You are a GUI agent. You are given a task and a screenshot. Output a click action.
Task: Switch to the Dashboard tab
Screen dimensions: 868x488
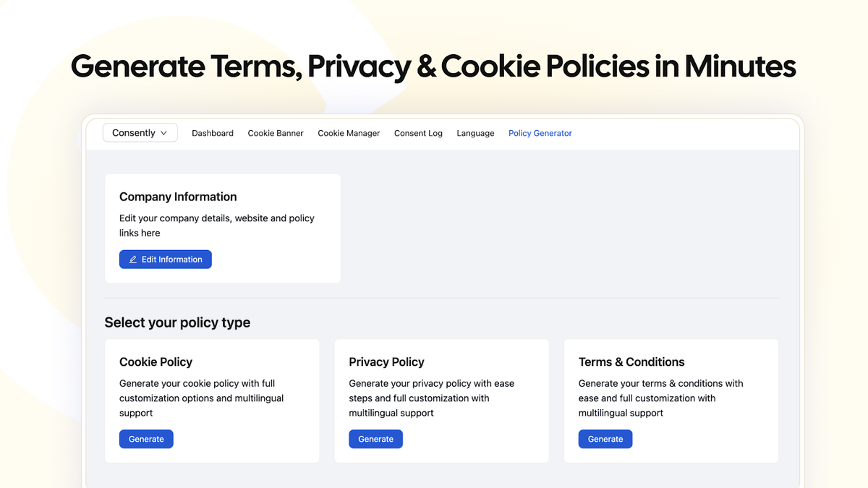tap(212, 133)
